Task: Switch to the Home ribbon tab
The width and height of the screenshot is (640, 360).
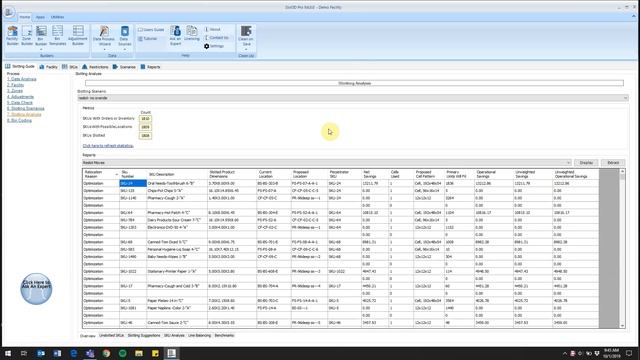Action: point(24,17)
